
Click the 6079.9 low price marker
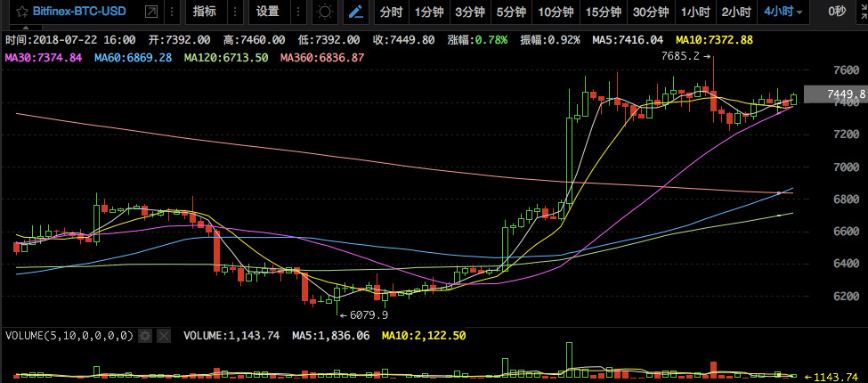pos(364,315)
